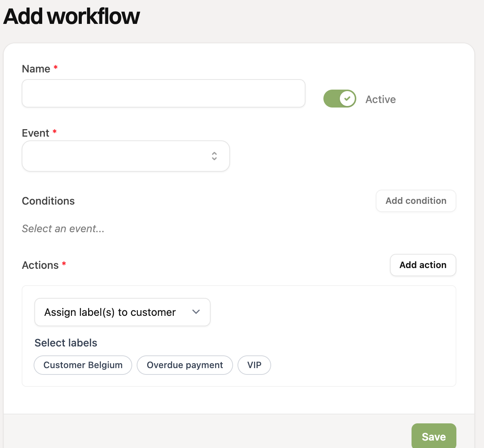Image resolution: width=484 pixels, height=448 pixels.
Task: Open the Event dropdown
Action: (x=126, y=156)
